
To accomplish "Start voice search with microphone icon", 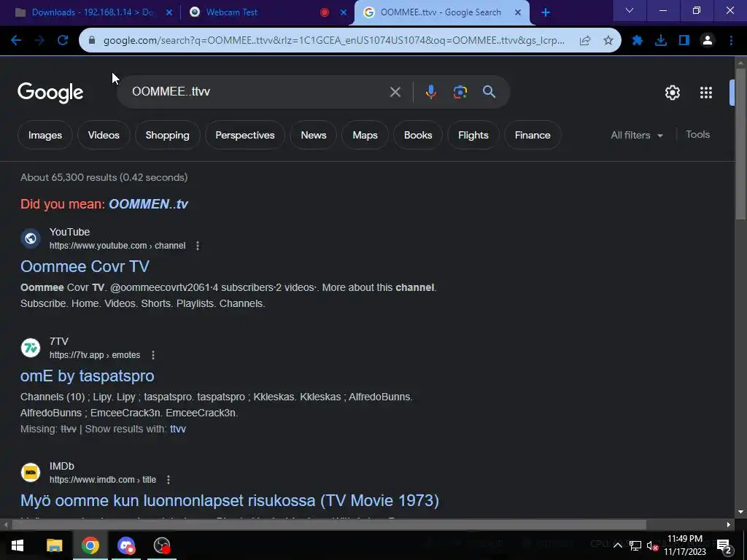I will pos(430,91).
